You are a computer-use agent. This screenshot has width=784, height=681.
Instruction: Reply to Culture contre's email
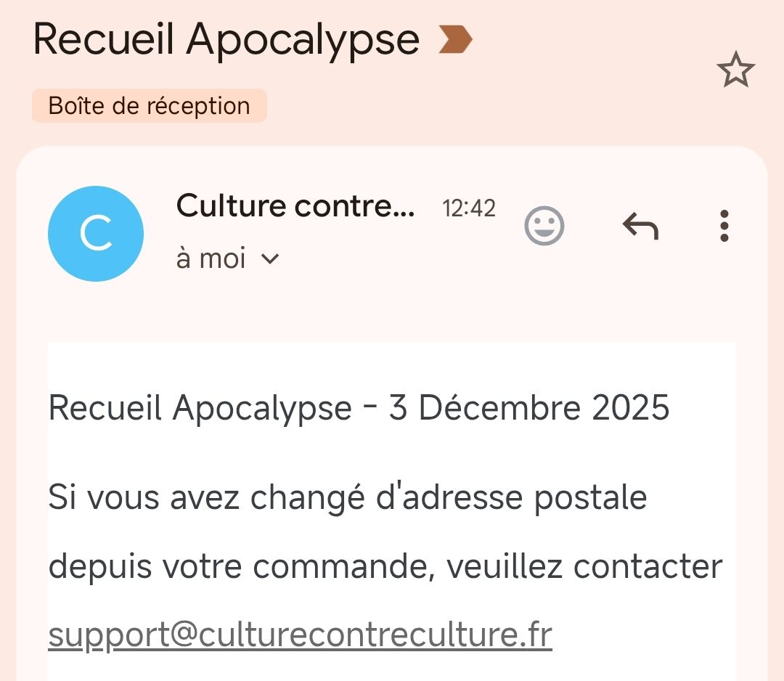point(640,227)
